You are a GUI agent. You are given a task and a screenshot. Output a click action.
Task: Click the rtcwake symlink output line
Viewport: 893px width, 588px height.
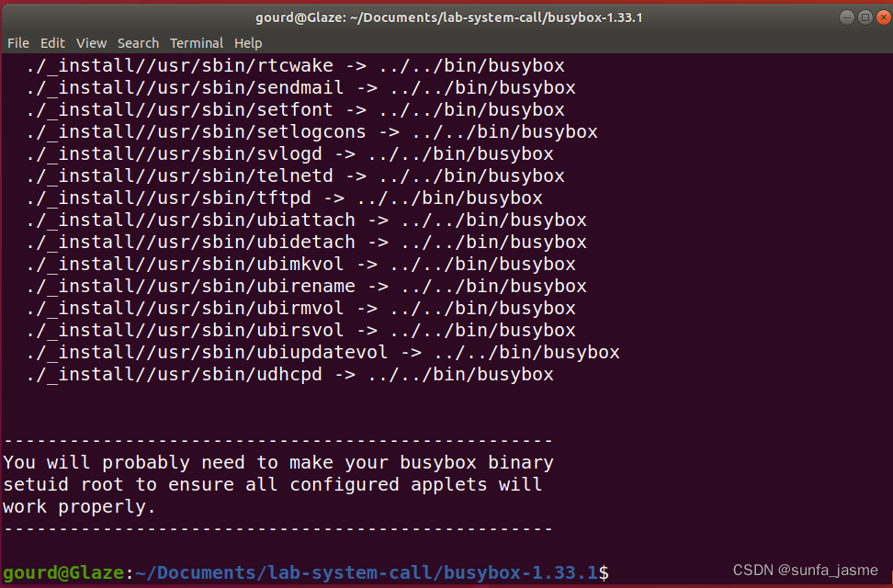pos(295,65)
